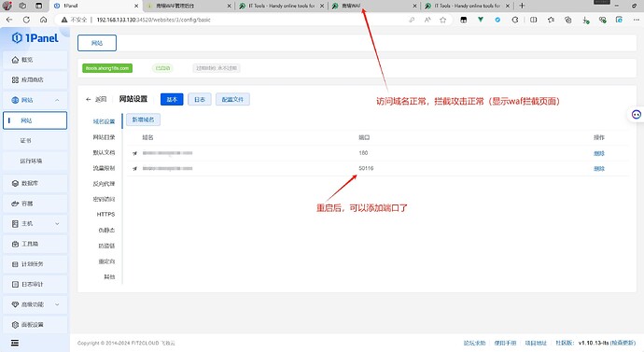Switch to the 配置文件 tab

pyautogui.click(x=232, y=99)
